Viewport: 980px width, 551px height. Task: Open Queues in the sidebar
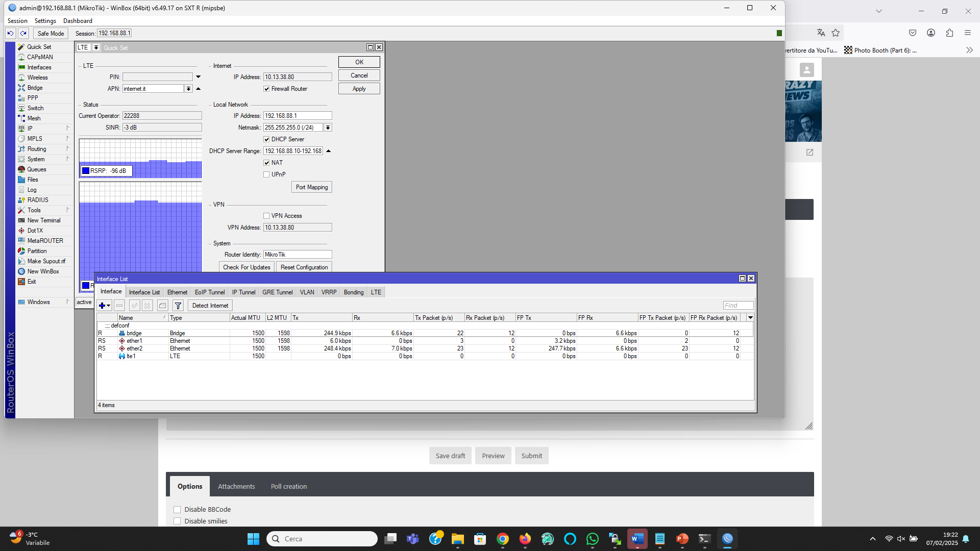[36, 169]
